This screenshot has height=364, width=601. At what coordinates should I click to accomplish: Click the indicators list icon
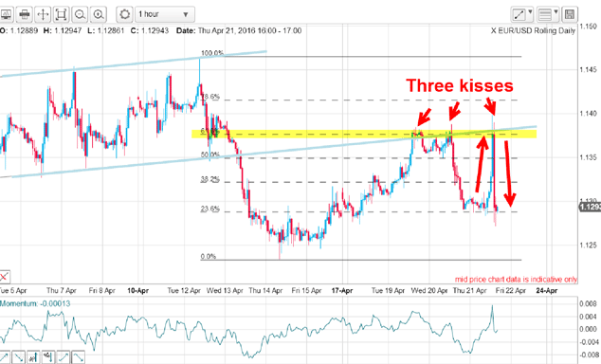[545, 15]
